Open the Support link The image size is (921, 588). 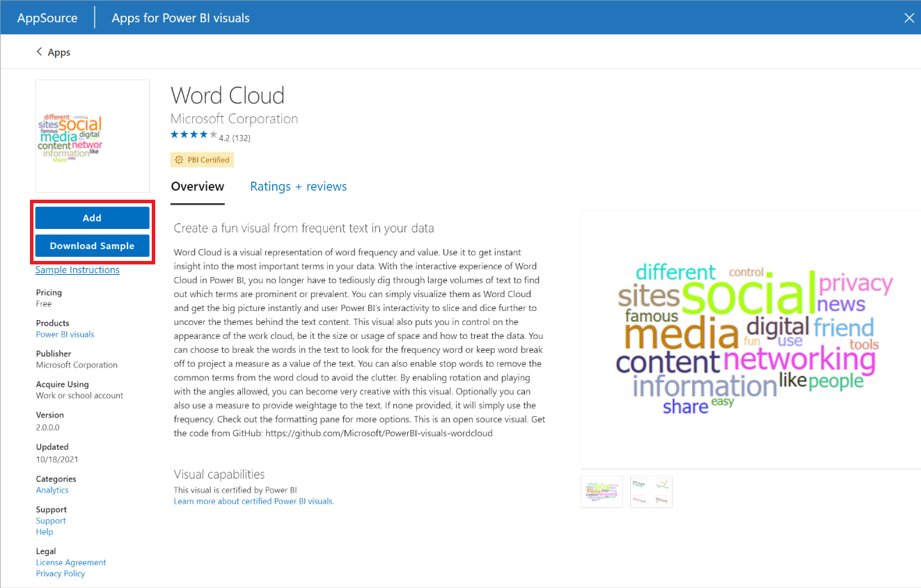pyautogui.click(x=50, y=520)
